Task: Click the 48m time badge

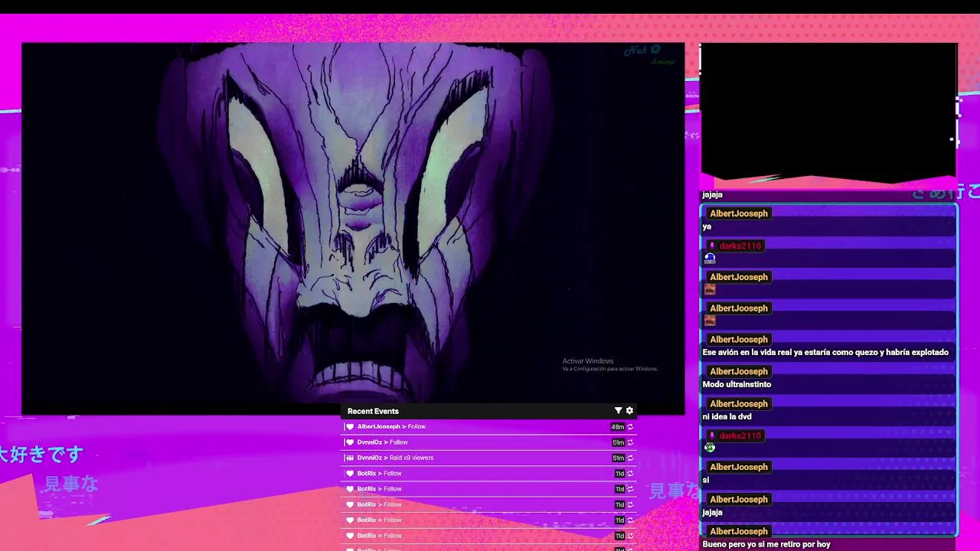Action: click(x=617, y=427)
